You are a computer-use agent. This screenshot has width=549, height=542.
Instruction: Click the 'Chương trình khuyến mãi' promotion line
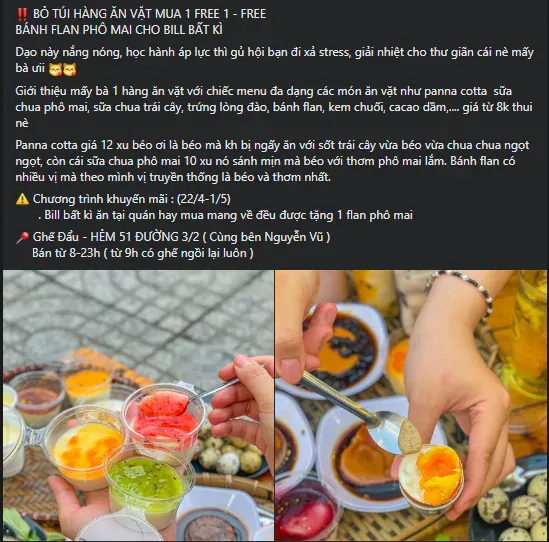132,199
